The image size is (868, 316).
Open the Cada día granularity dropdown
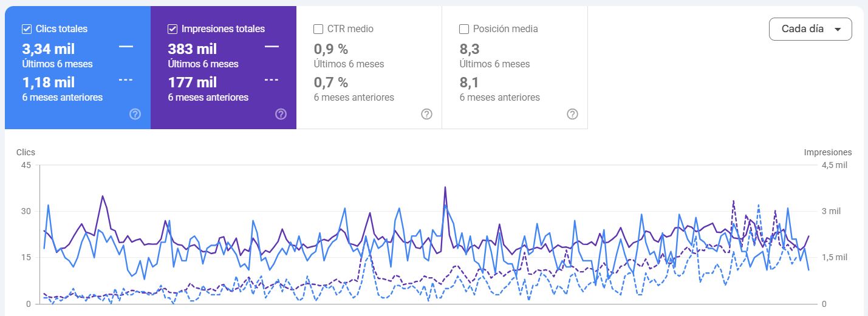tap(810, 29)
